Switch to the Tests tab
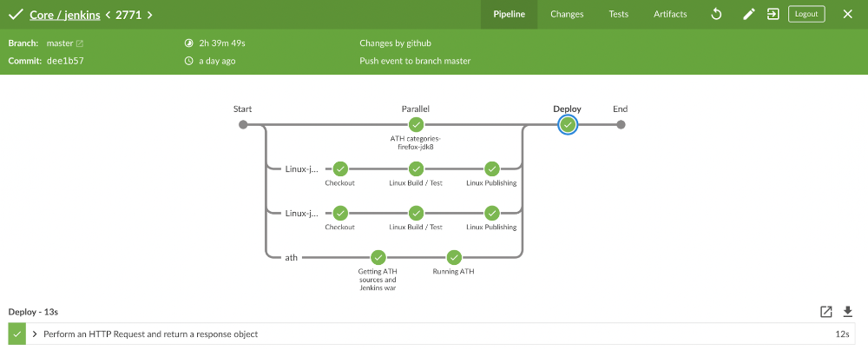This screenshot has height=350, width=868. pyautogui.click(x=618, y=15)
